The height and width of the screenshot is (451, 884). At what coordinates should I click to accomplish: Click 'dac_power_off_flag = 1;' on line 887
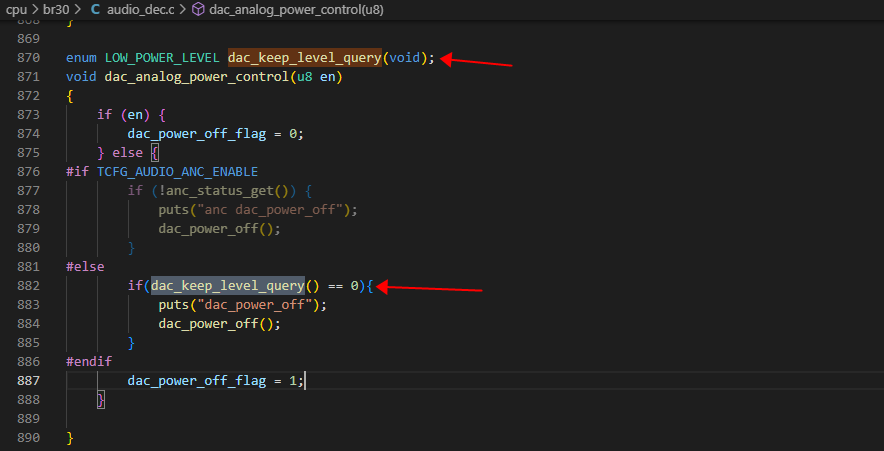216,381
